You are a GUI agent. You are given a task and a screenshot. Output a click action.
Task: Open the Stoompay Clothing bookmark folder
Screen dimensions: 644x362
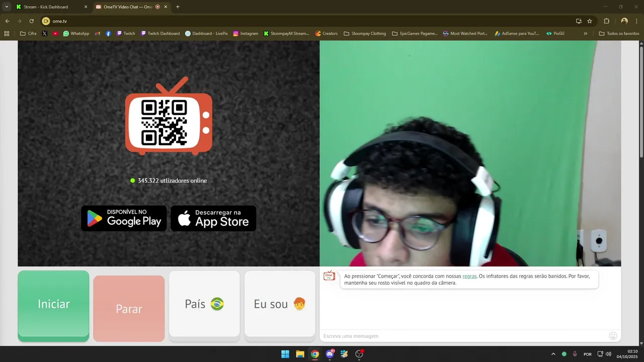point(365,34)
